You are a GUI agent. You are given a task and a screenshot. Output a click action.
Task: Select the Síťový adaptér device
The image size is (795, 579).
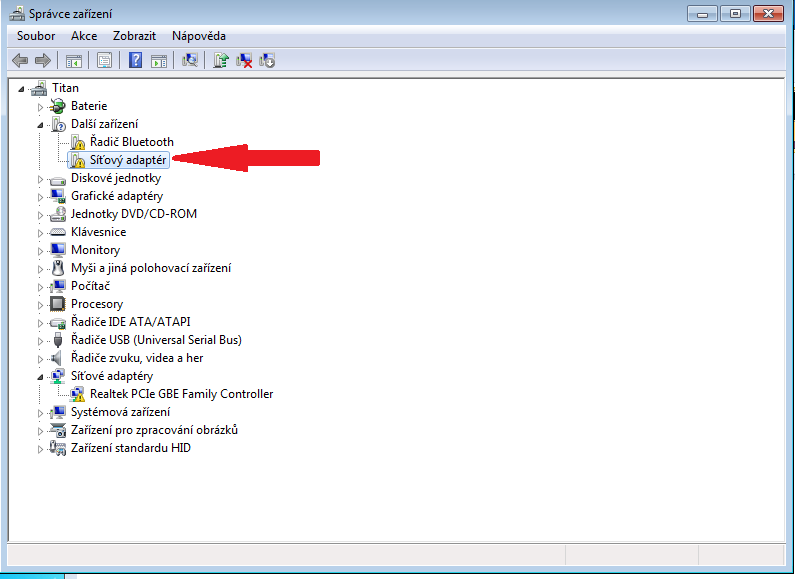click(x=128, y=160)
